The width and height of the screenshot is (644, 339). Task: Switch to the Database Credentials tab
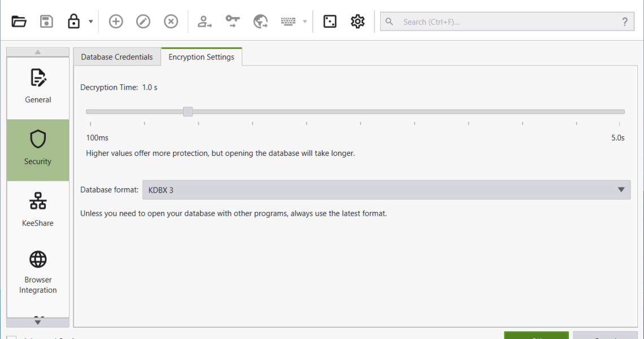tap(117, 57)
